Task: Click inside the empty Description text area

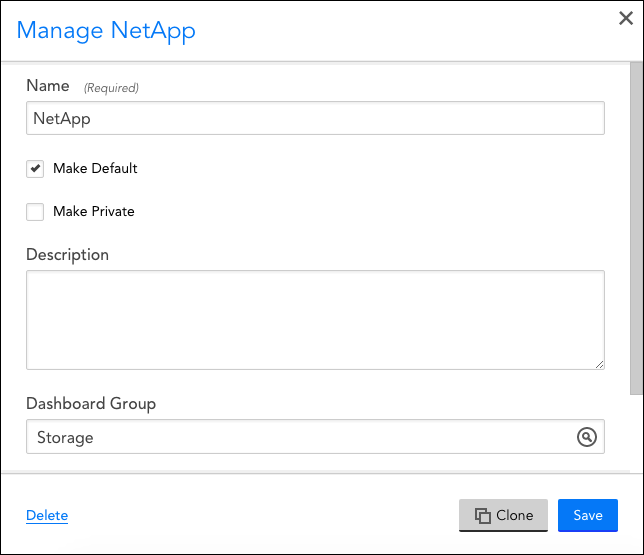Action: pos(315,320)
